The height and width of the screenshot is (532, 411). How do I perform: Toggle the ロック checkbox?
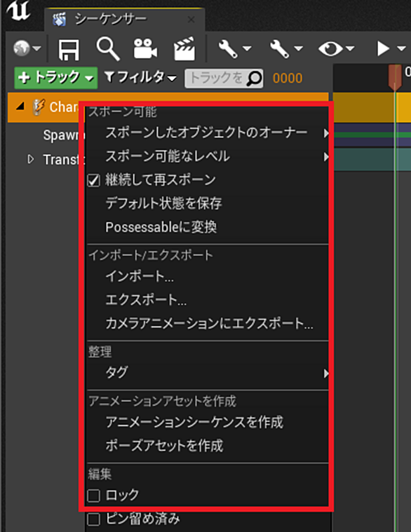tap(93, 496)
